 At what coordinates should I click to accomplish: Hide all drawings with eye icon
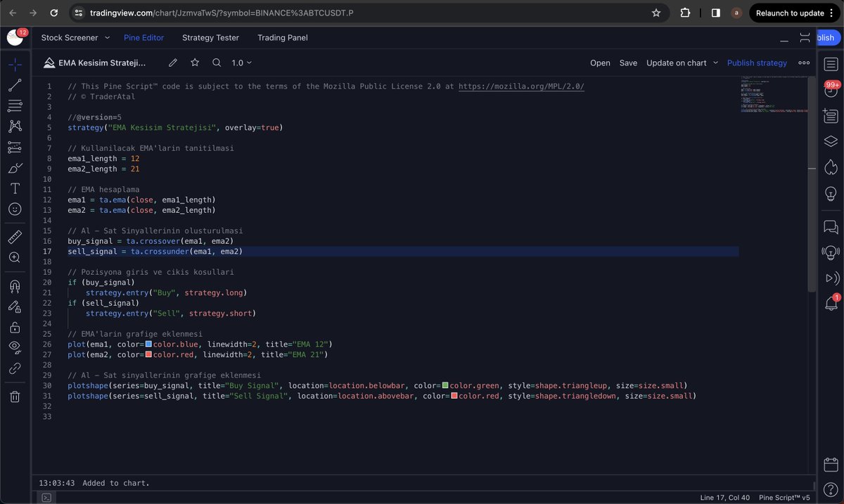(15, 347)
